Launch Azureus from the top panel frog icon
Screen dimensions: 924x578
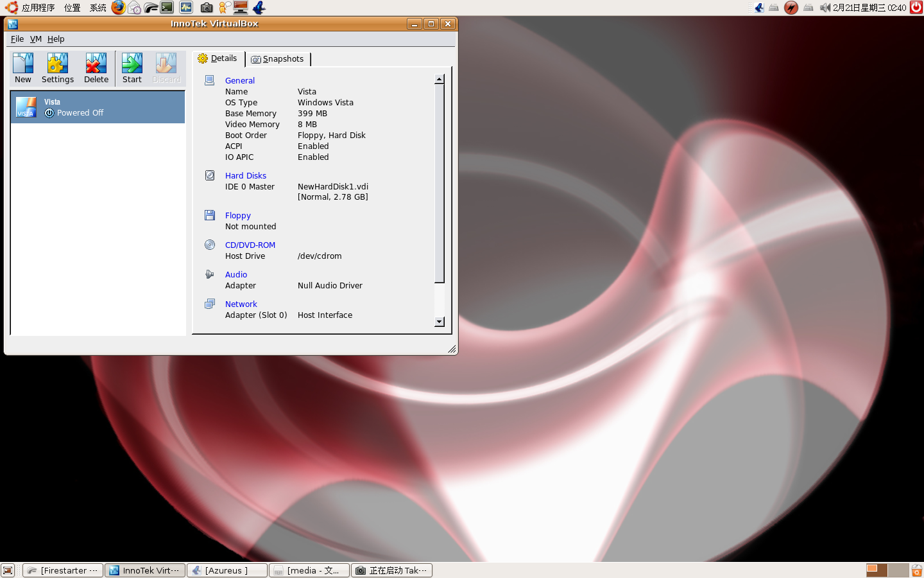pyautogui.click(x=259, y=8)
